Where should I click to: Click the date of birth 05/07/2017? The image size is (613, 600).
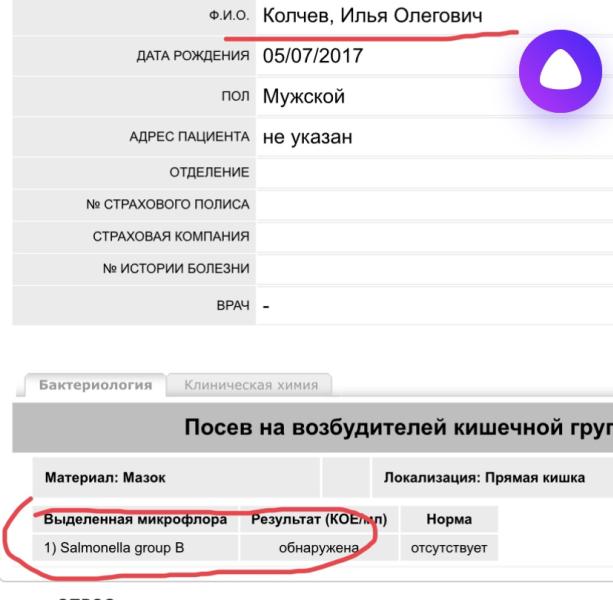click(x=313, y=56)
